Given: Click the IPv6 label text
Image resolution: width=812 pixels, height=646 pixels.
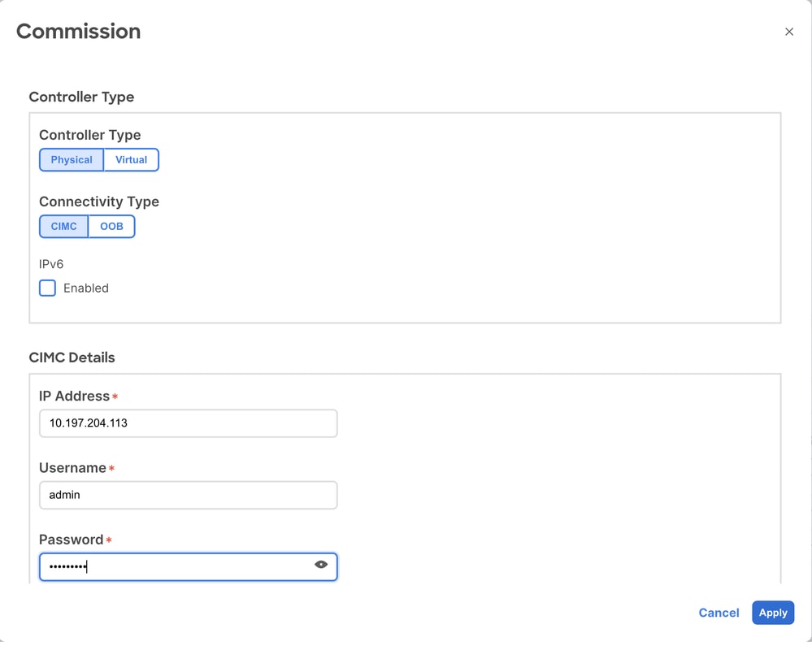Looking at the screenshot, I should point(51,264).
